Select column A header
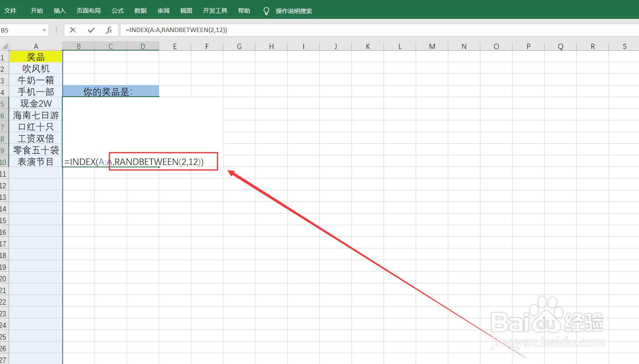639x364 pixels. (36, 46)
